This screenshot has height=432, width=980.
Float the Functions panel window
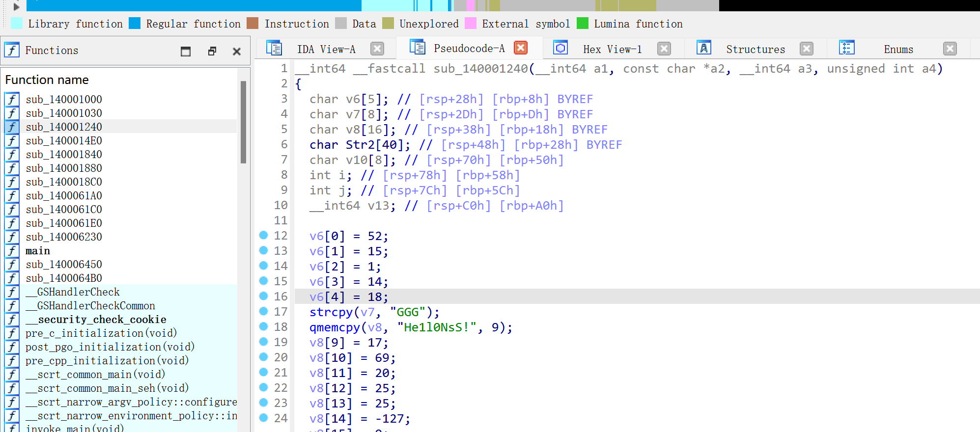coord(212,51)
